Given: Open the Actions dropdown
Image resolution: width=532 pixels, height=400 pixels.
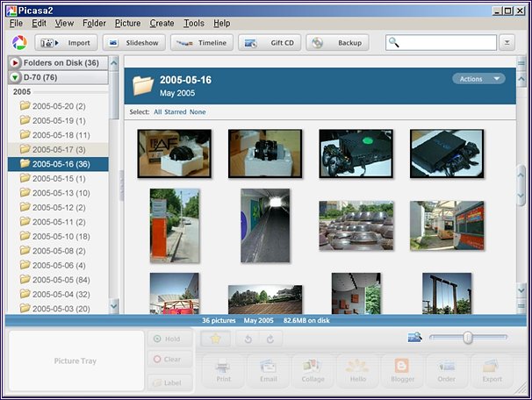Looking at the screenshot, I should click(x=478, y=79).
